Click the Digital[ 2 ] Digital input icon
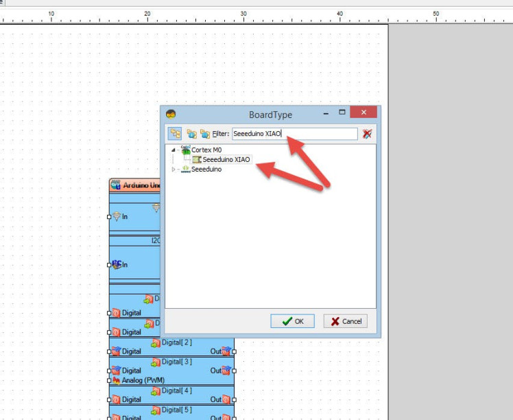Viewport: 513px width, 420px height. 117,351
